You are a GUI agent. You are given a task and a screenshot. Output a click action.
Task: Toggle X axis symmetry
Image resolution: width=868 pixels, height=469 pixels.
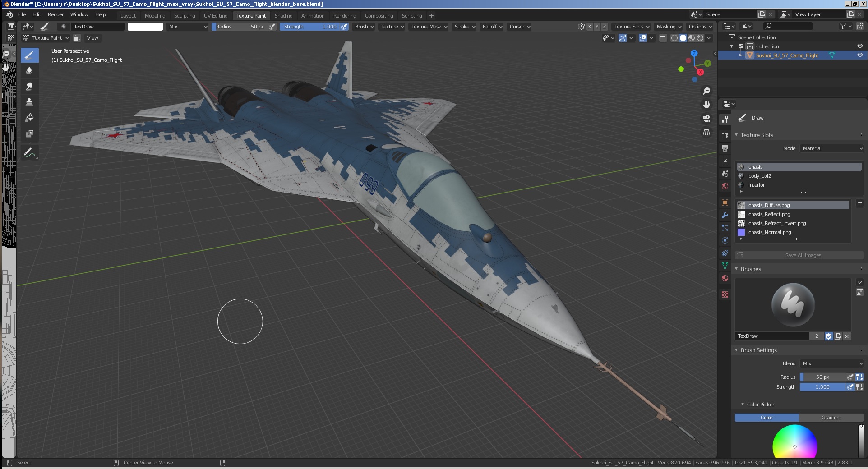pos(589,27)
